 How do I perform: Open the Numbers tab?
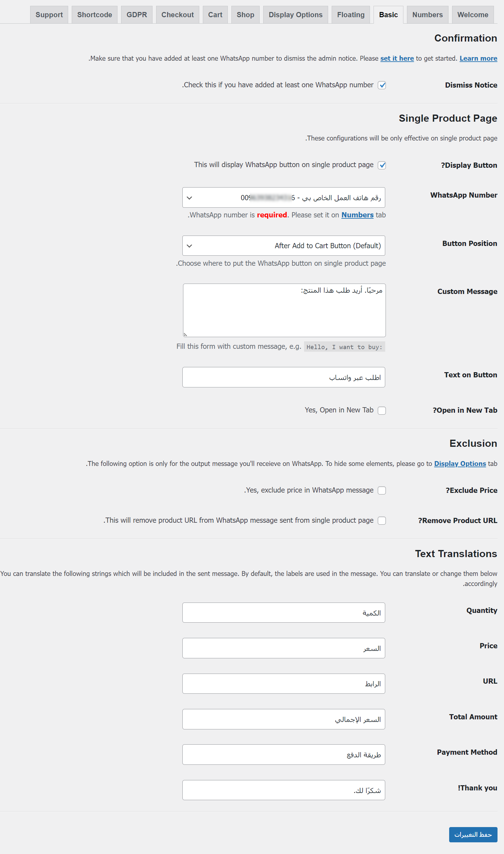427,15
